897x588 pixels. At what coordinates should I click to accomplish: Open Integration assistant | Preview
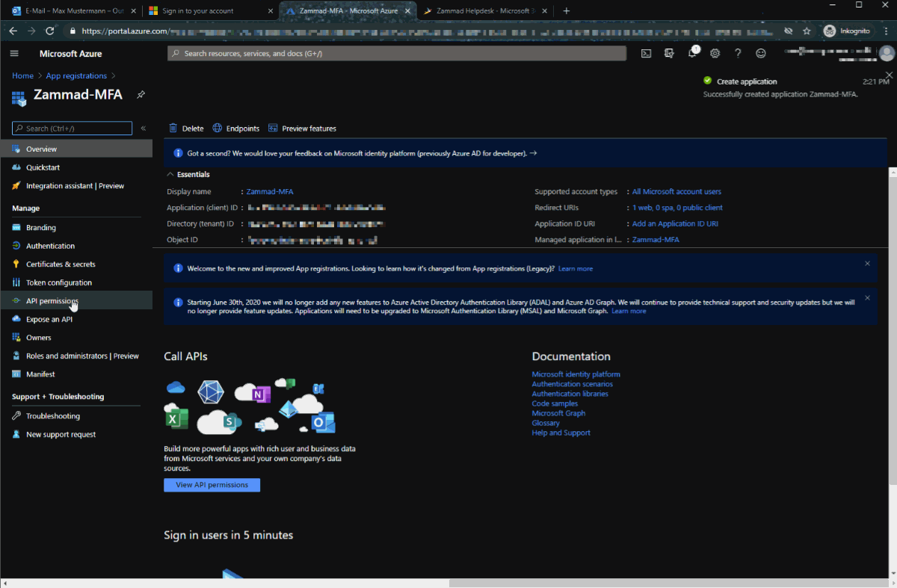coord(75,186)
